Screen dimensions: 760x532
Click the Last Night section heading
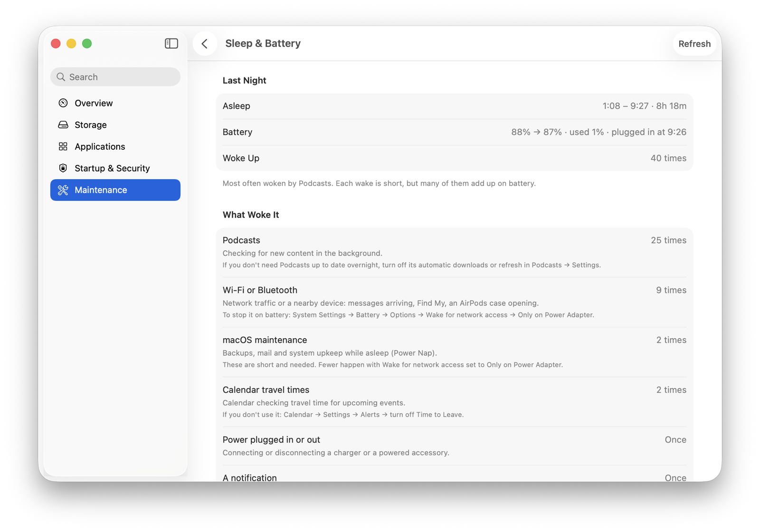[244, 80]
